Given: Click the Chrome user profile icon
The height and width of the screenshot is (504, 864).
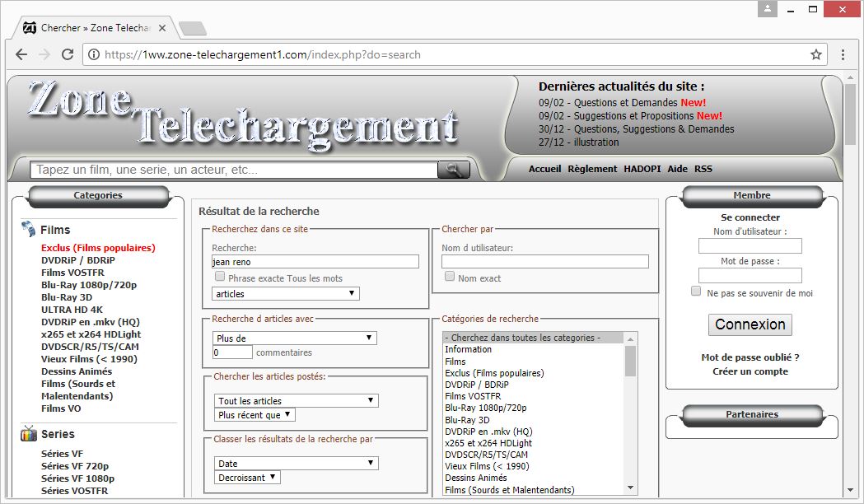Looking at the screenshot, I should click(767, 9).
